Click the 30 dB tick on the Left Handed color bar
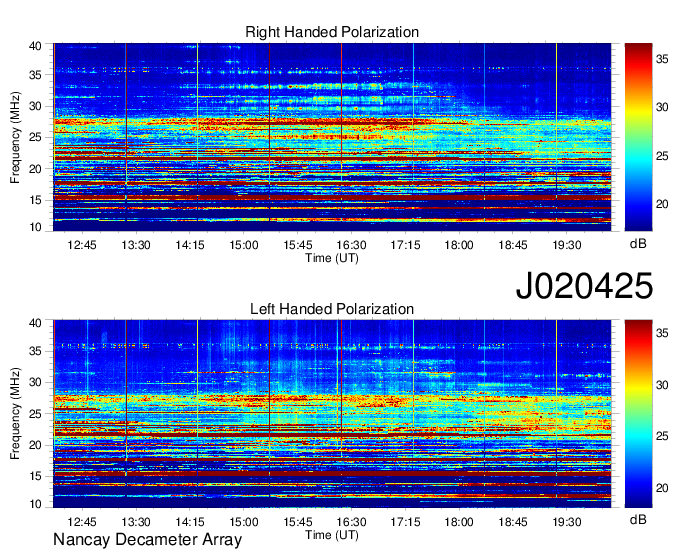The height and width of the screenshot is (552, 680). click(x=662, y=385)
